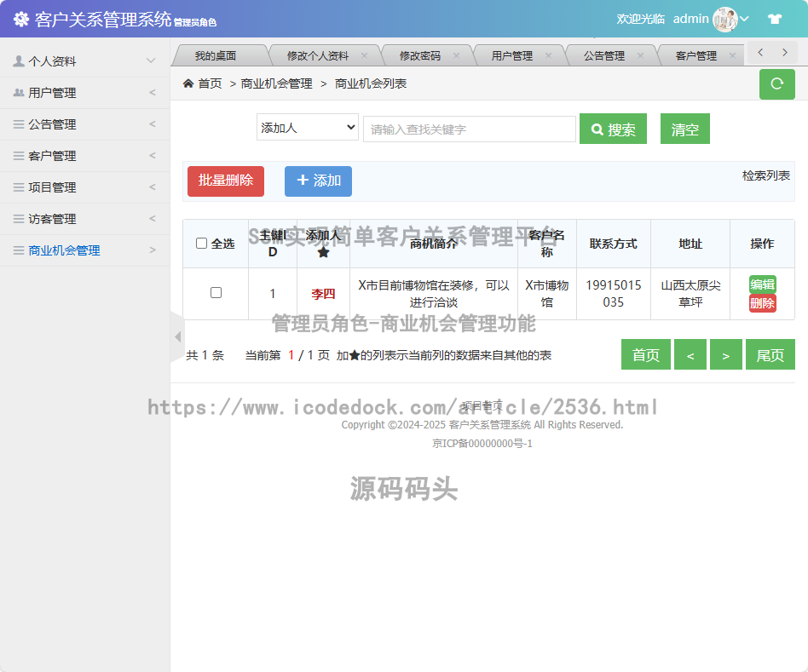Close the 客户管理 tab
Screen dimensions: 808x672
(x=732, y=55)
